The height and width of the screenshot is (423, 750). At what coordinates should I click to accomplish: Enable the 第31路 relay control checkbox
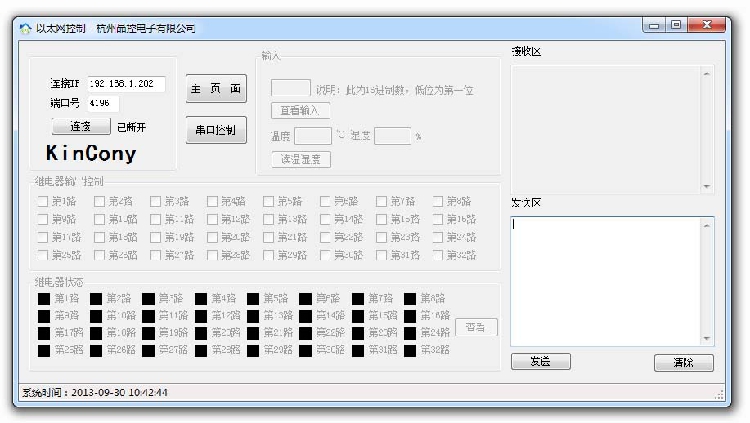click(381, 255)
